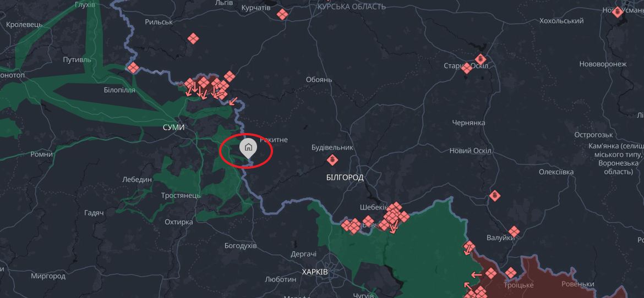644x298 pixels.
Task: Click the СУМИ city label
Action: (174, 128)
